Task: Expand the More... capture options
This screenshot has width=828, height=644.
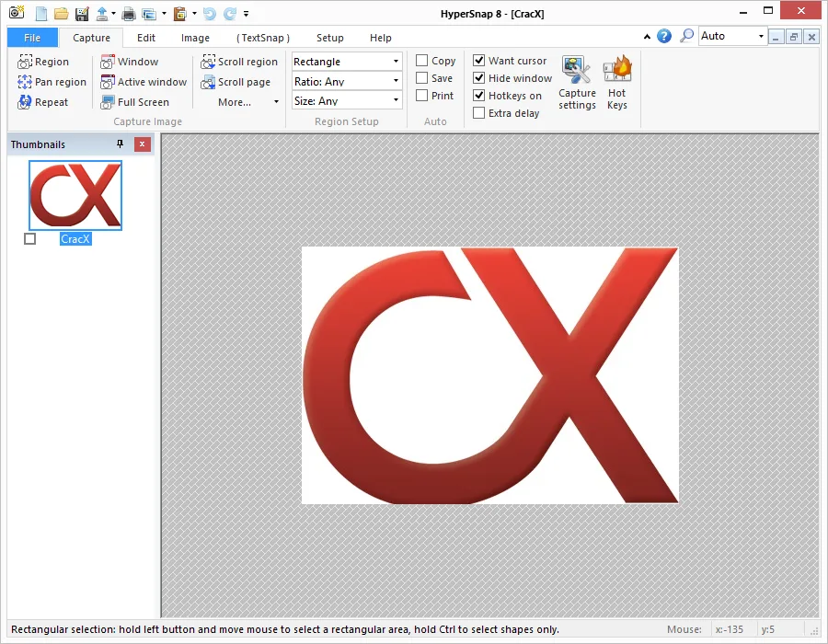Action: pos(247,102)
